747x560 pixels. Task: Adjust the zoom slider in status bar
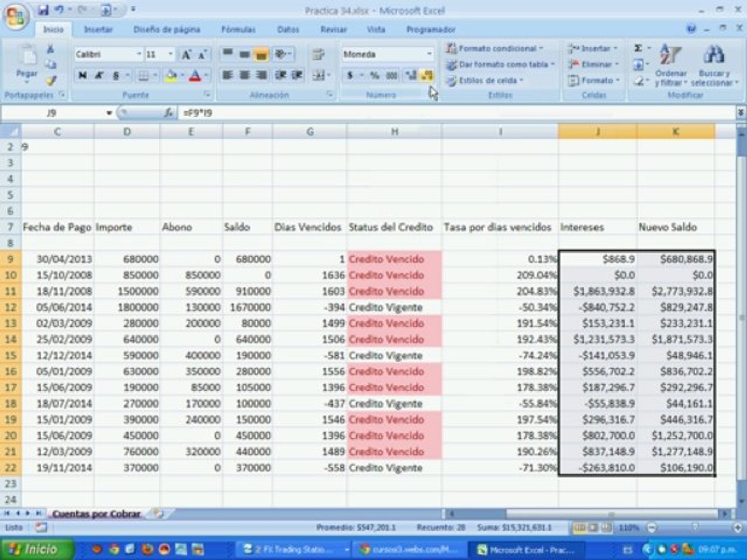pos(695,528)
